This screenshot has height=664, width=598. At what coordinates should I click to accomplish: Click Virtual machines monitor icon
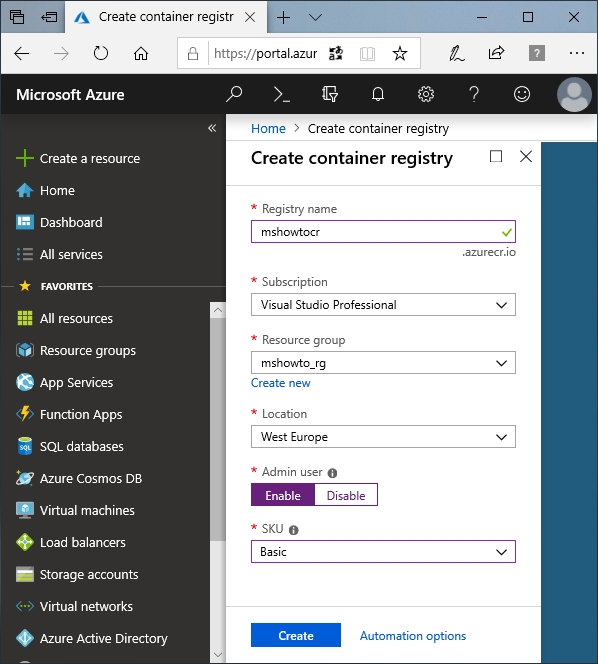point(25,510)
